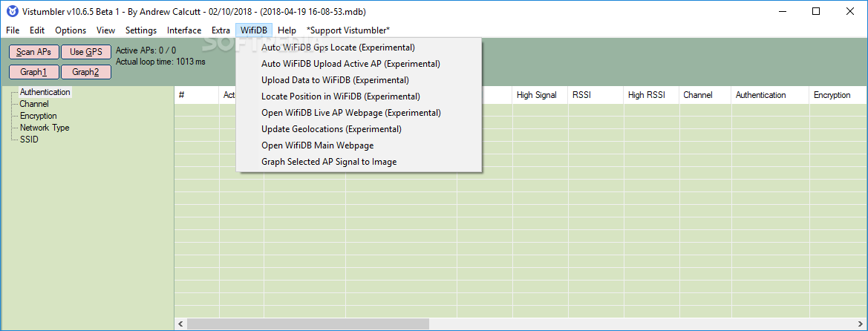Sort by Authentication column header
This screenshot has width=868, height=331.
771,95
